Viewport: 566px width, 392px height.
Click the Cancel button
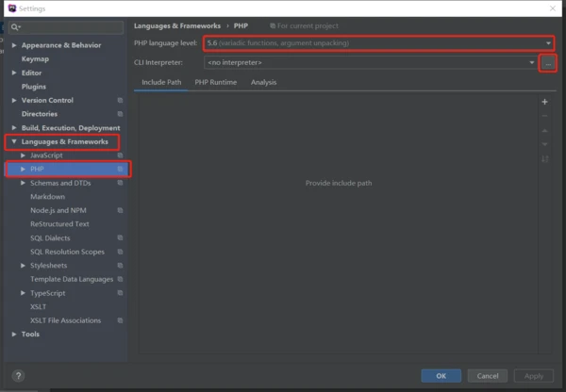[x=488, y=376]
